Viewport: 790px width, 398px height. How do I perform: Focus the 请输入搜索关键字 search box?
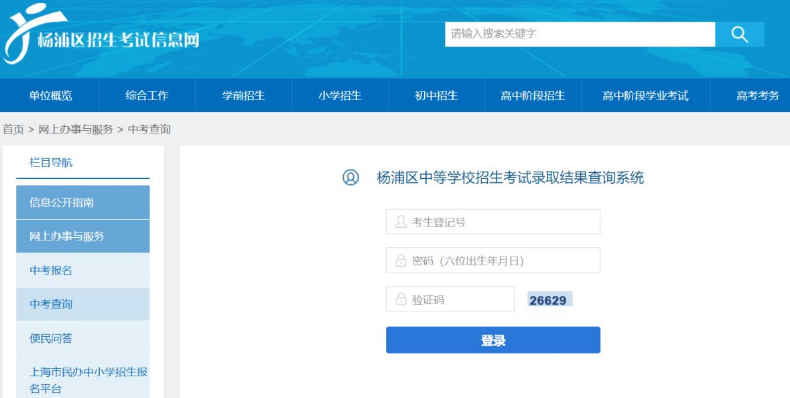[x=580, y=34]
